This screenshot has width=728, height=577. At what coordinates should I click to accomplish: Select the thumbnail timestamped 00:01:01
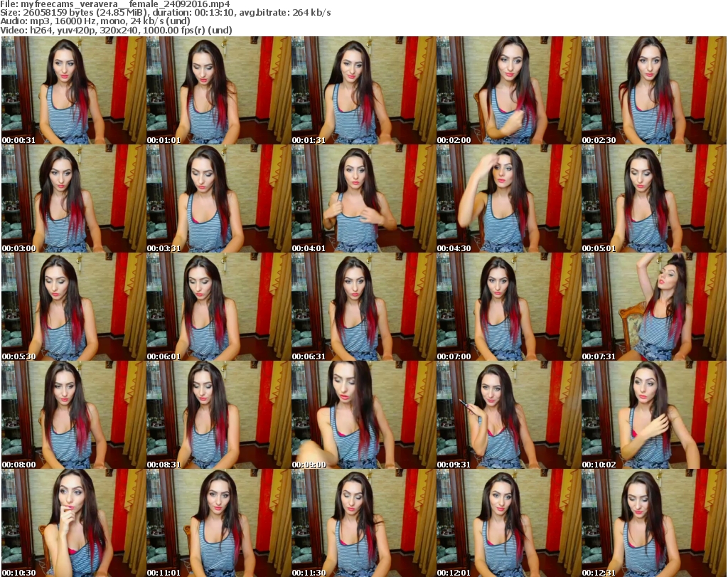tap(219, 90)
